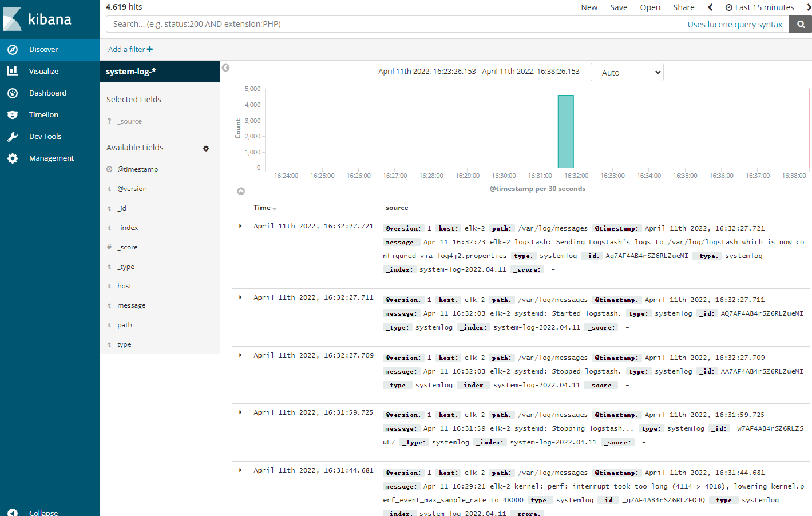Click the histogram bar at 16:32:00
The image size is (812, 516).
point(566,132)
